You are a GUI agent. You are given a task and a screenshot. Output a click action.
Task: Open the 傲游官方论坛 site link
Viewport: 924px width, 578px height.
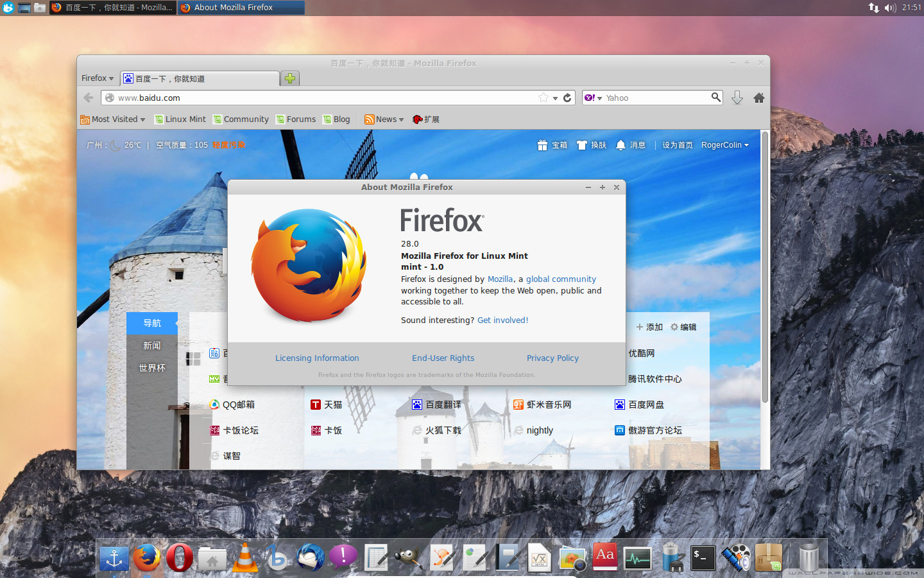(648, 430)
